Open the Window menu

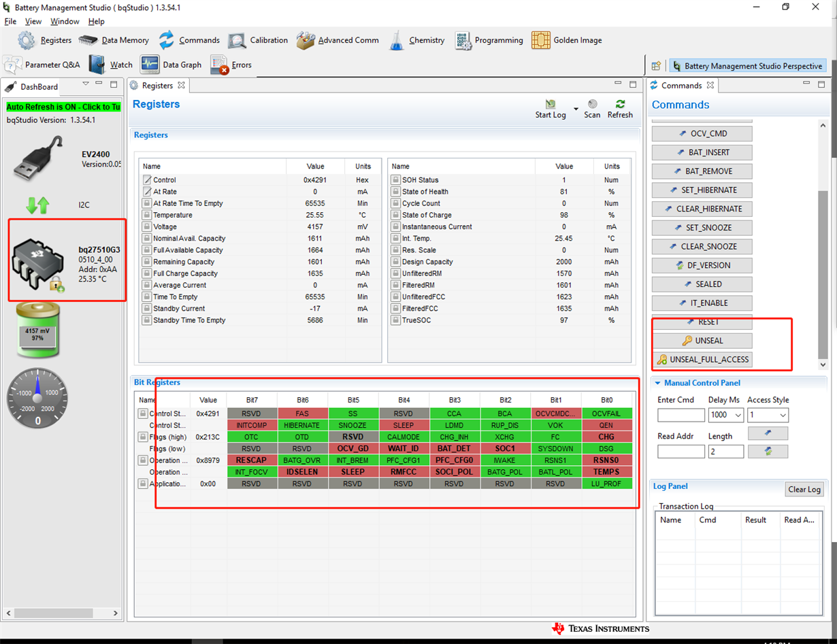click(65, 21)
